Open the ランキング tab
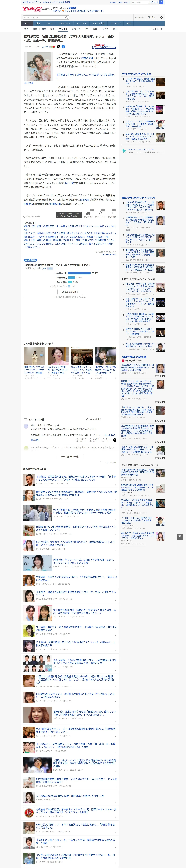Screen dimensions: 186x868 tap(115, 24)
